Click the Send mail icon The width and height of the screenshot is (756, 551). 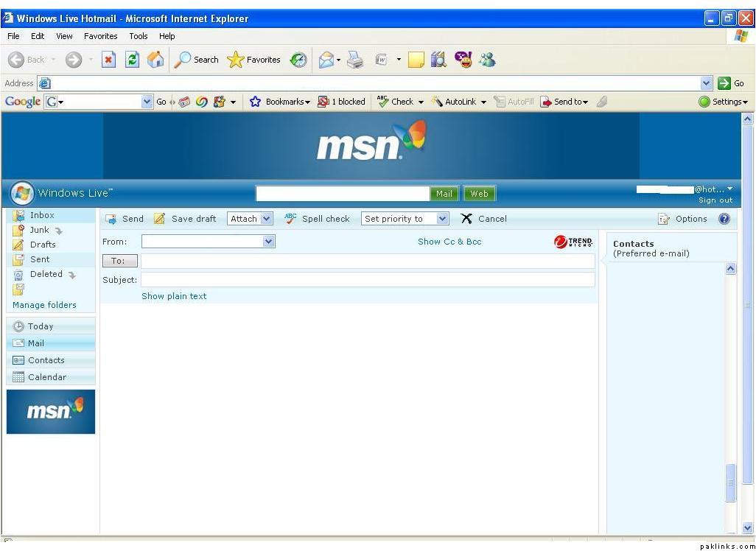coord(111,219)
